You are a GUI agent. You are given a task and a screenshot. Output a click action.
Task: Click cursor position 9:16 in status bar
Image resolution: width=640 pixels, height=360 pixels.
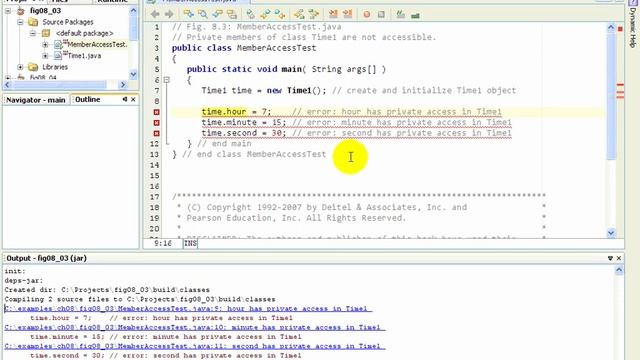(163, 244)
